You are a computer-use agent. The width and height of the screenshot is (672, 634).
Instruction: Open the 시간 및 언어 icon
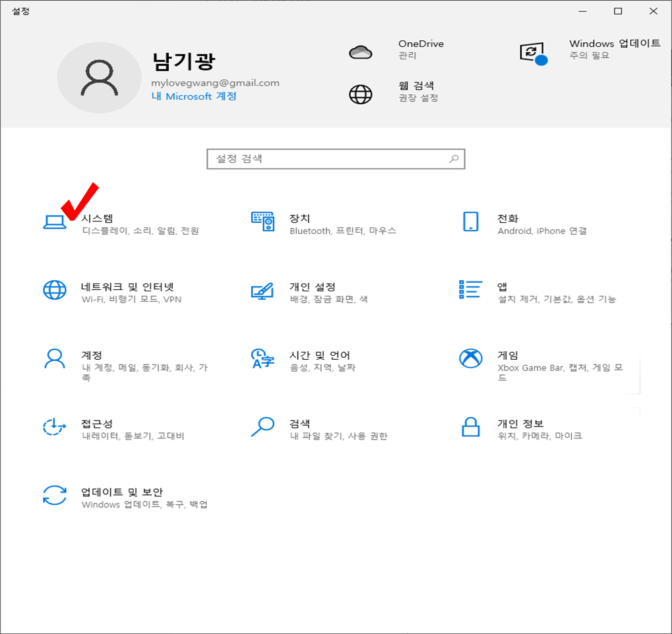coord(262,359)
